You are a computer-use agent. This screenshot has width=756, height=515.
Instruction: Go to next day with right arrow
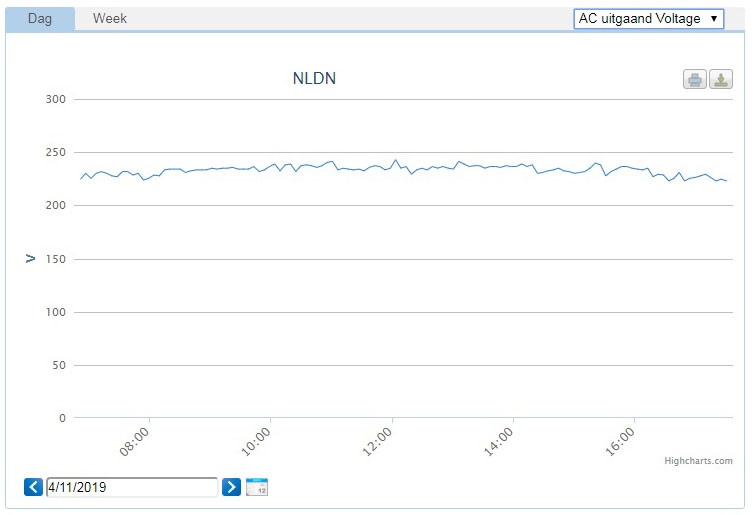[x=231, y=487]
